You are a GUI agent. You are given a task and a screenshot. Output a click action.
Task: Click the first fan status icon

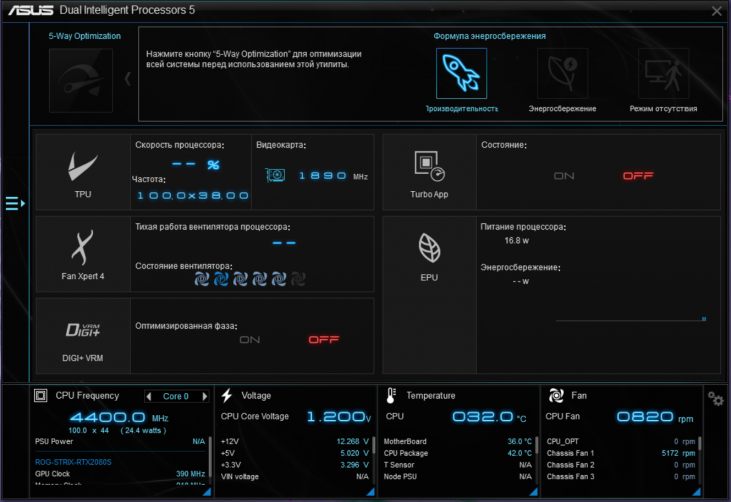pos(201,279)
